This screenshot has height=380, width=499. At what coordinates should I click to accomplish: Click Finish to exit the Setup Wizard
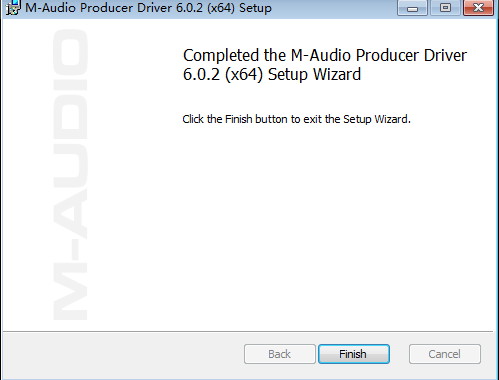click(354, 354)
